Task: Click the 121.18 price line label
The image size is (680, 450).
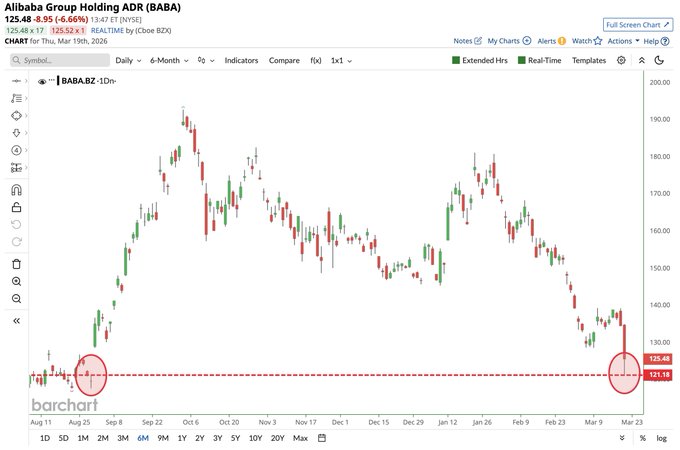Action: [x=659, y=375]
